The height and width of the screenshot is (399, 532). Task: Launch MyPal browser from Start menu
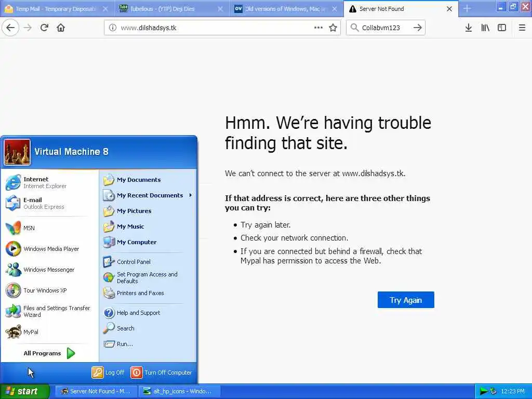49,332
